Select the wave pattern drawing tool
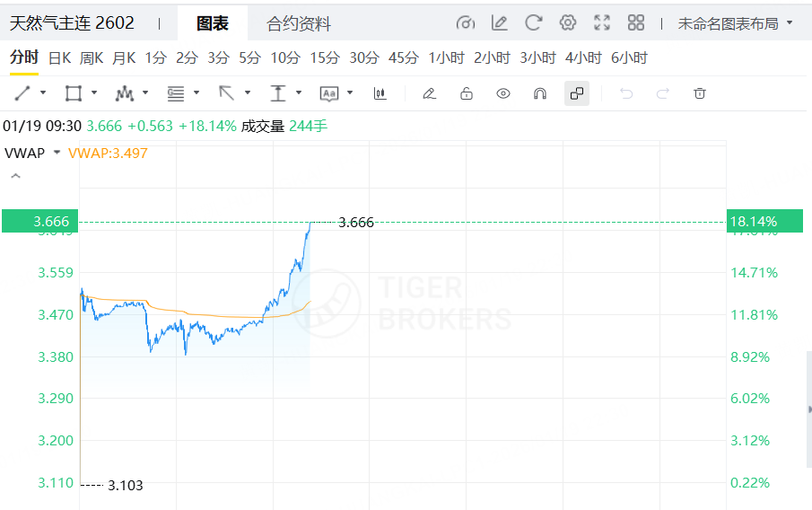Image resolution: width=812 pixels, height=510 pixels. click(x=125, y=93)
